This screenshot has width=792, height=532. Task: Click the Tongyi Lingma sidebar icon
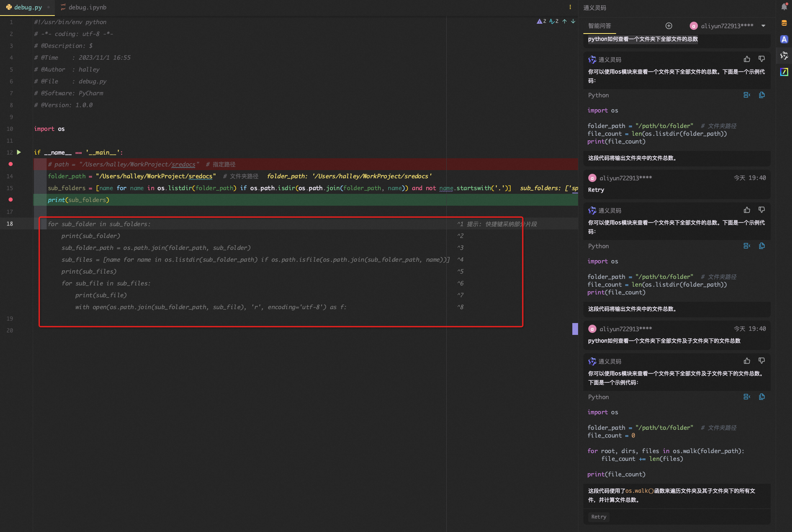[x=784, y=56]
